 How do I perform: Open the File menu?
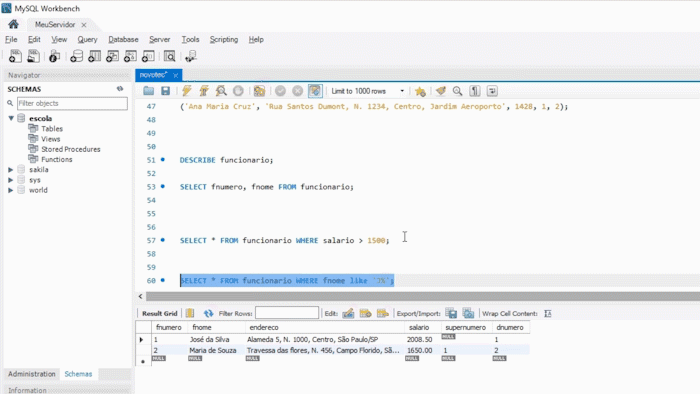pos(11,39)
